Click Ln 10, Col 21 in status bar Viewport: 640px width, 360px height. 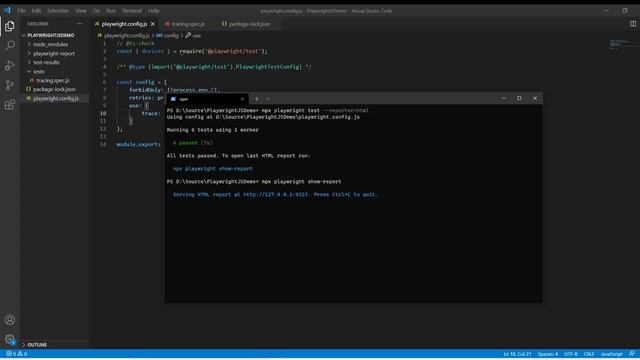point(517,354)
